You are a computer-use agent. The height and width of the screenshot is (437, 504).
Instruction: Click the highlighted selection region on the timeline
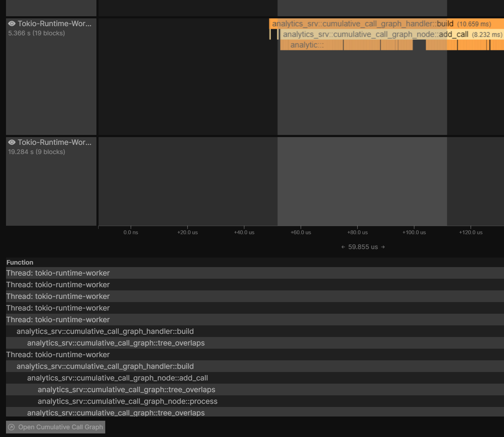click(362, 180)
